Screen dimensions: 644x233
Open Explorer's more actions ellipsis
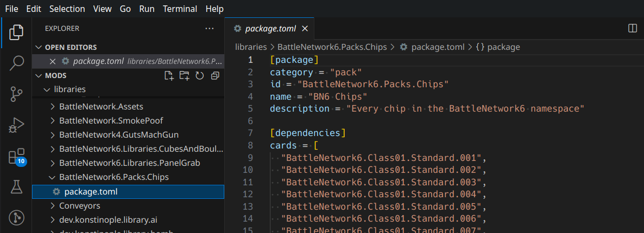(210, 29)
